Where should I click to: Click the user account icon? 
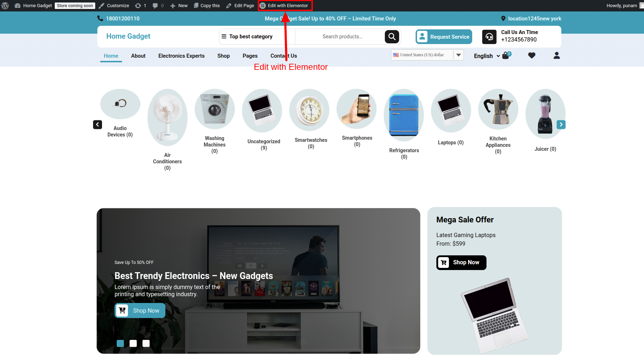556,56
